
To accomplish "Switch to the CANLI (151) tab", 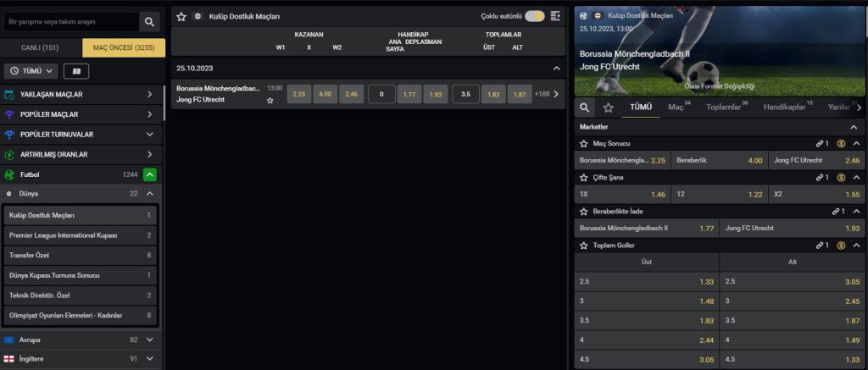I will pyautogui.click(x=40, y=47).
